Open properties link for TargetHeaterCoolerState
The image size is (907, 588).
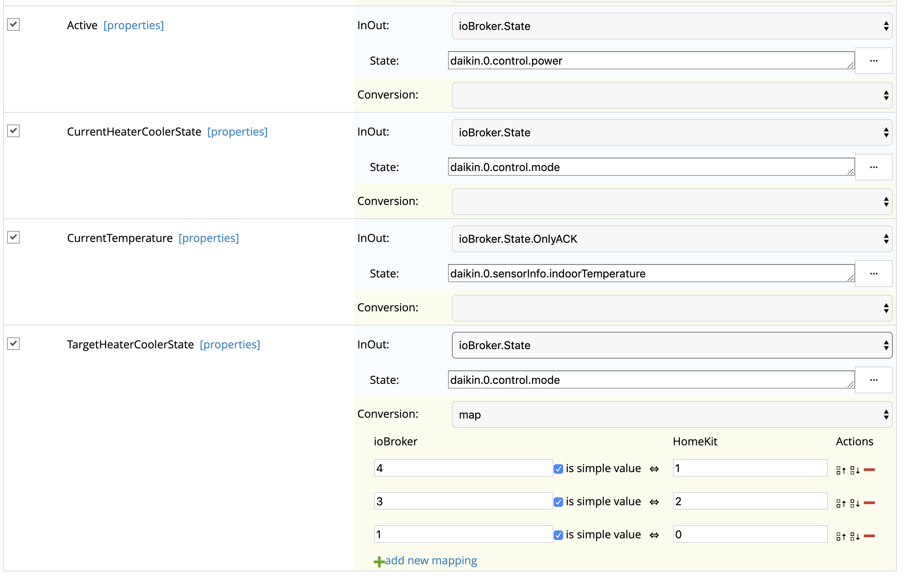pos(230,344)
